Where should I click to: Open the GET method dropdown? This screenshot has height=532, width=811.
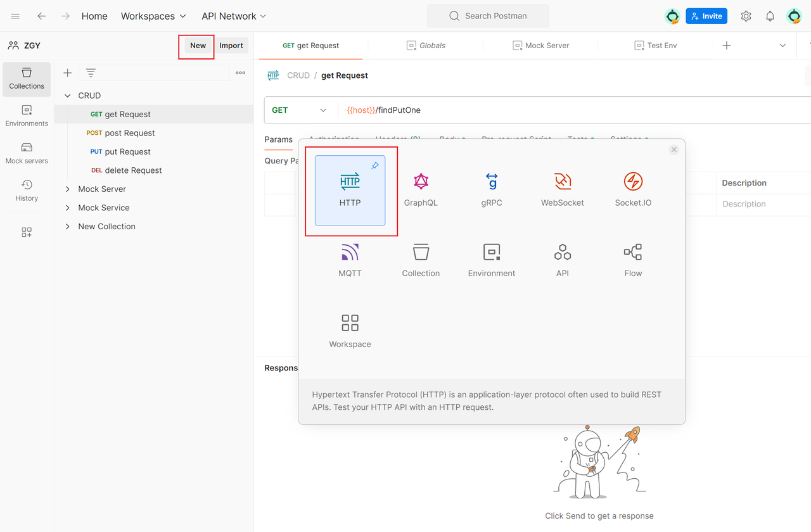(x=299, y=110)
